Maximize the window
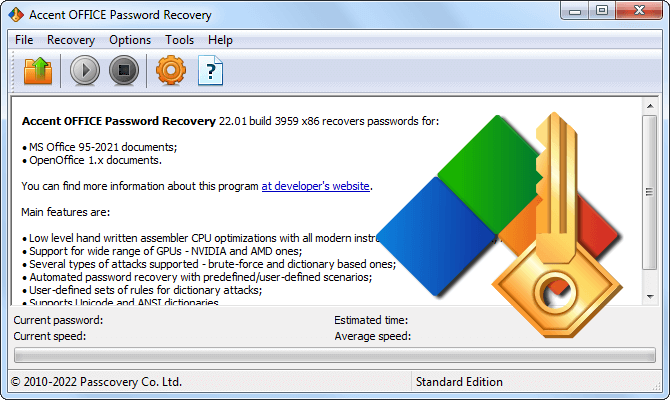 pyautogui.click(x=602, y=11)
